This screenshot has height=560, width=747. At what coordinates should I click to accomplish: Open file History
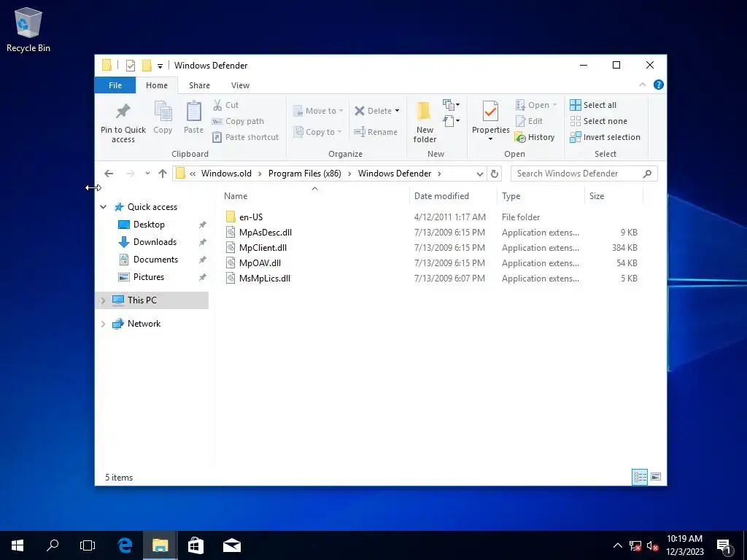(535, 137)
